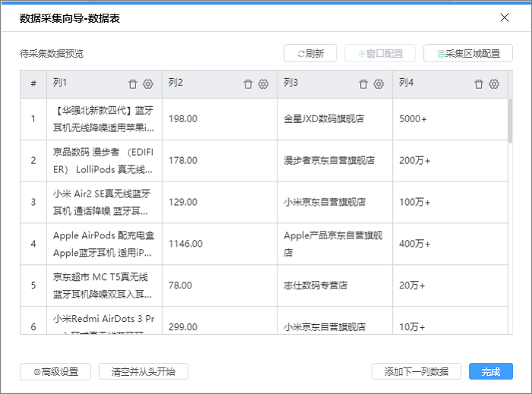532x394 pixels.
Task: Close the 数据采集向导 dialog
Action: 505,17
